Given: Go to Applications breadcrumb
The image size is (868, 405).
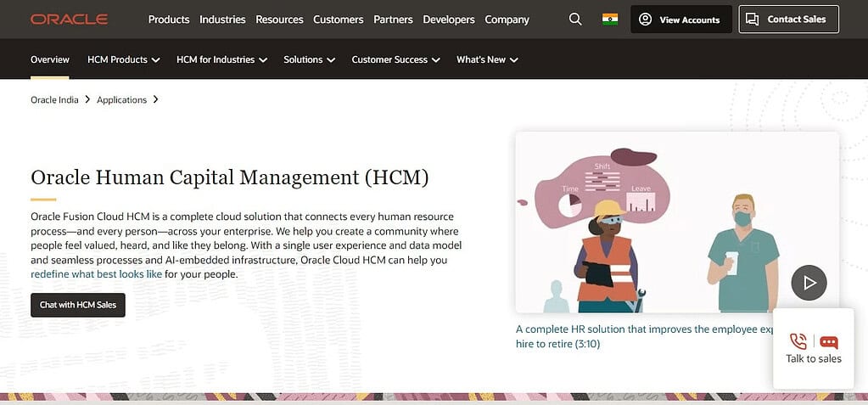Looking at the screenshot, I should pos(122,99).
